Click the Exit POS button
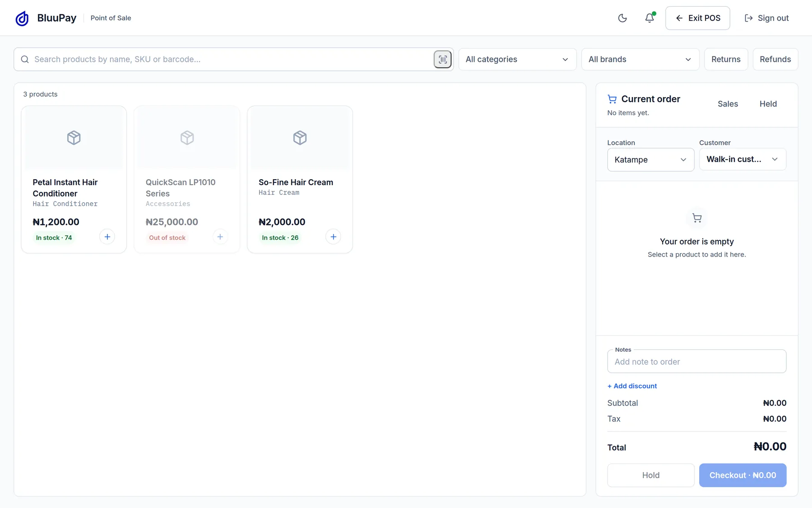Viewport: 812px width, 508px height. 697,18
